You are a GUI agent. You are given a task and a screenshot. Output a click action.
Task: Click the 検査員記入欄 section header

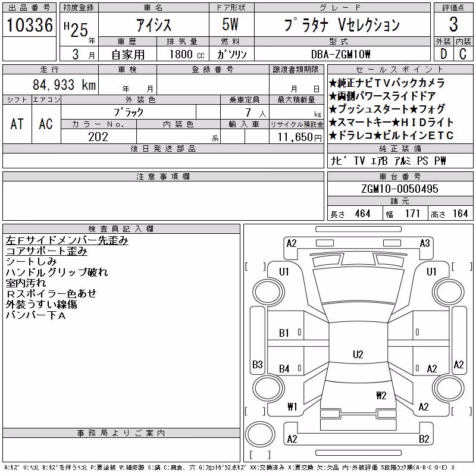(x=121, y=228)
